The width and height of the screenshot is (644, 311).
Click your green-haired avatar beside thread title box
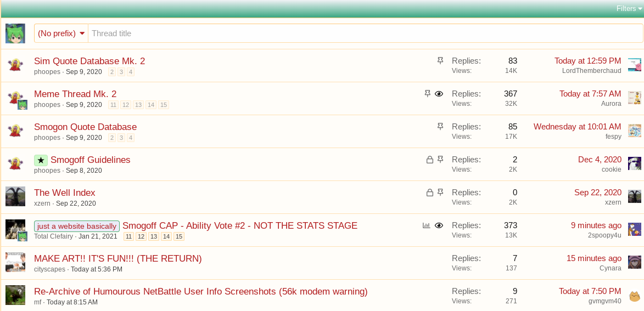[x=15, y=33]
